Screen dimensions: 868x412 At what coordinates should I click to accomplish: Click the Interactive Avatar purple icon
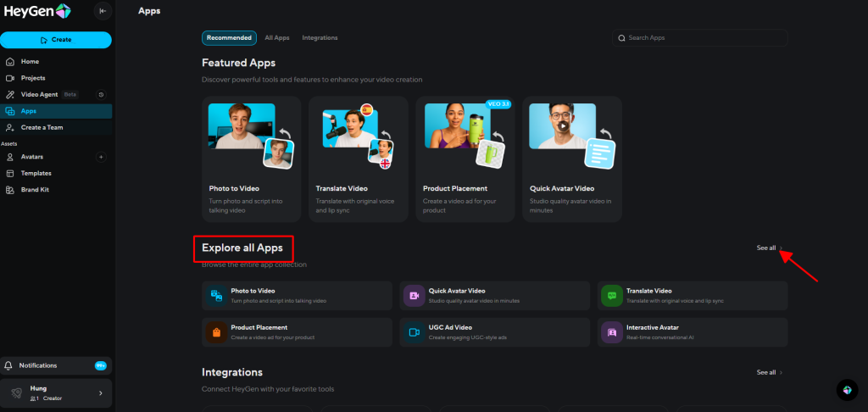[611, 332]
